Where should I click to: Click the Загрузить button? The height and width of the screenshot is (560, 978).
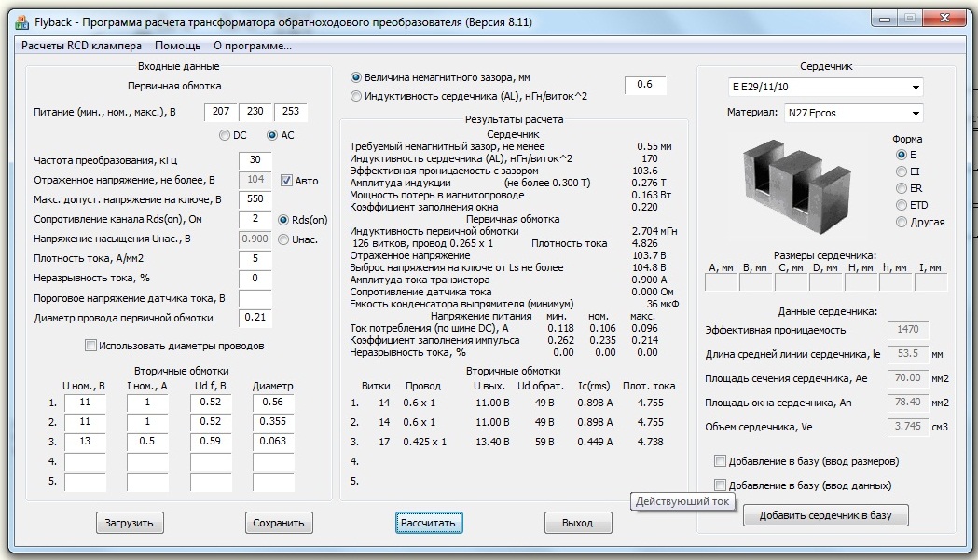tap(131, 523)
